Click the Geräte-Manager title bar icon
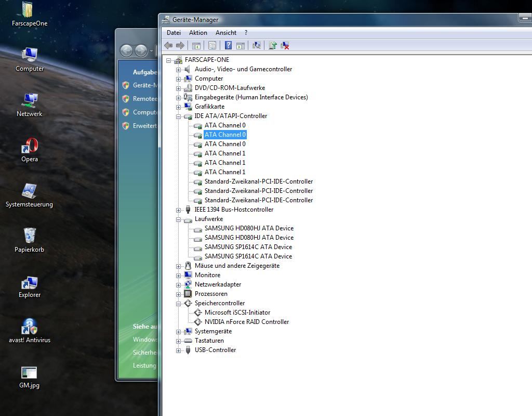The image size is (532, 416). 166,20
